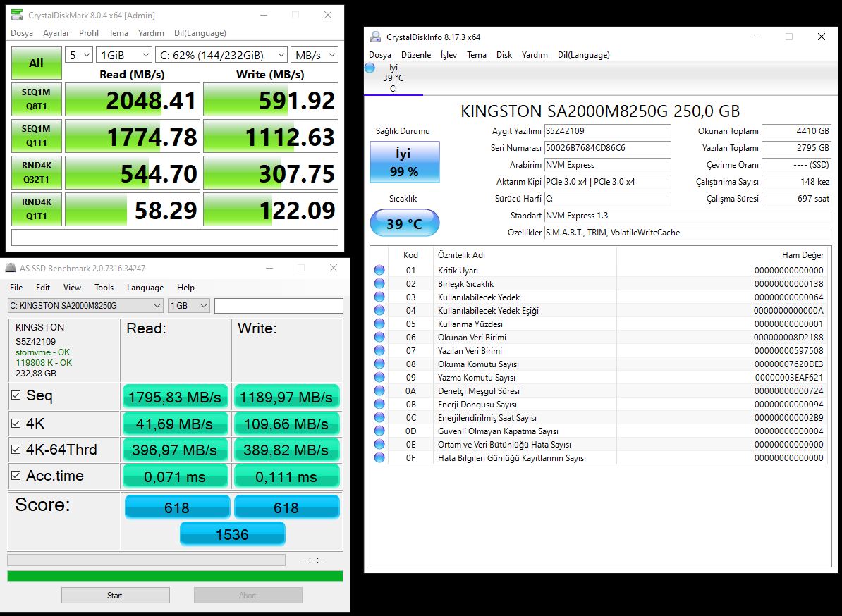Viewport: 842px width, 616px height.
Task: Open the Profil menu in CrystalDiskMark
Action: click(x=89, y=33)
